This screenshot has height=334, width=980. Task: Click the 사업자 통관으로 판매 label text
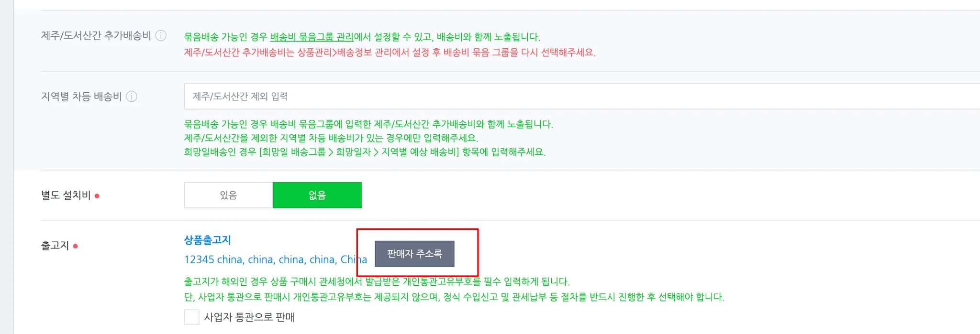[249, 317]
